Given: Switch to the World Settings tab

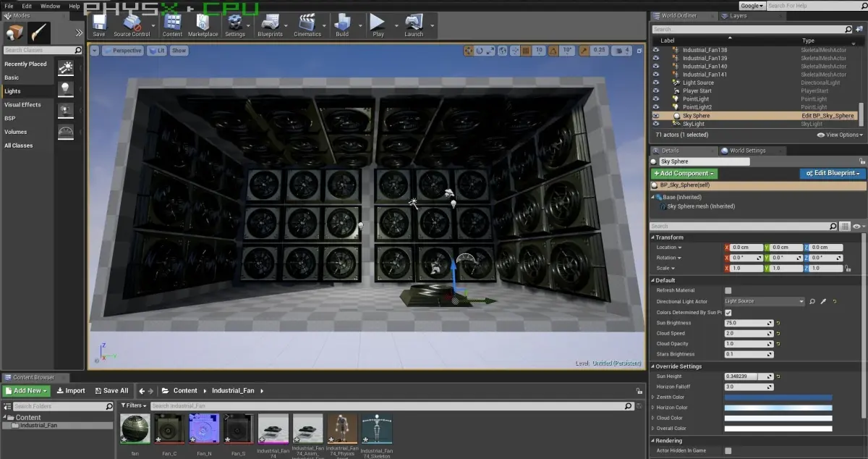Looking at the screenshot, I should (x=747, y=151).
